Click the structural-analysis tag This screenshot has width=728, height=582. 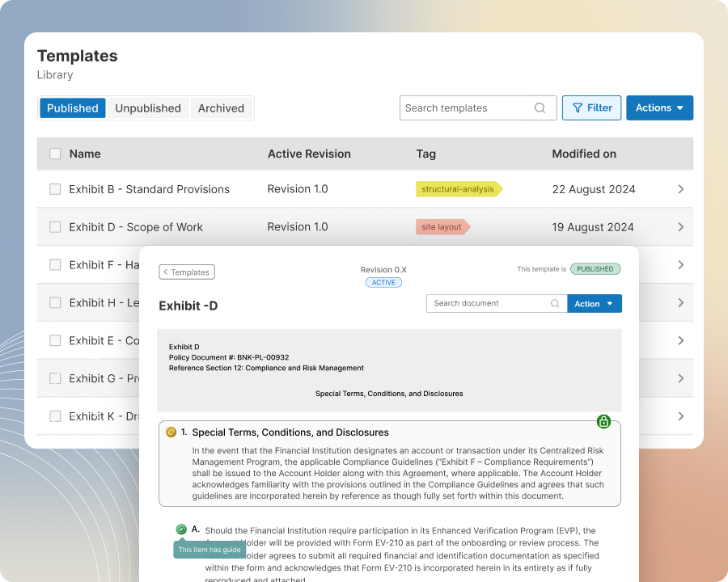pos(459,189)
